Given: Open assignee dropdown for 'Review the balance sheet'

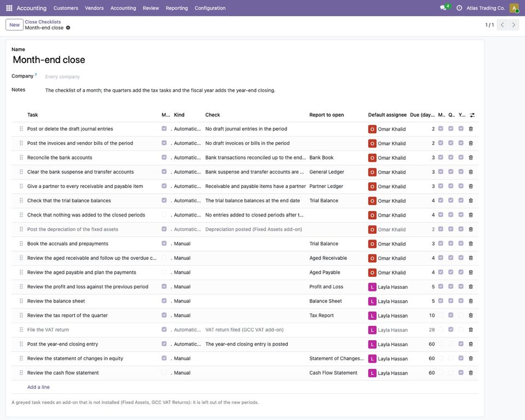Looking at the screenshot, I should [388, 301].
